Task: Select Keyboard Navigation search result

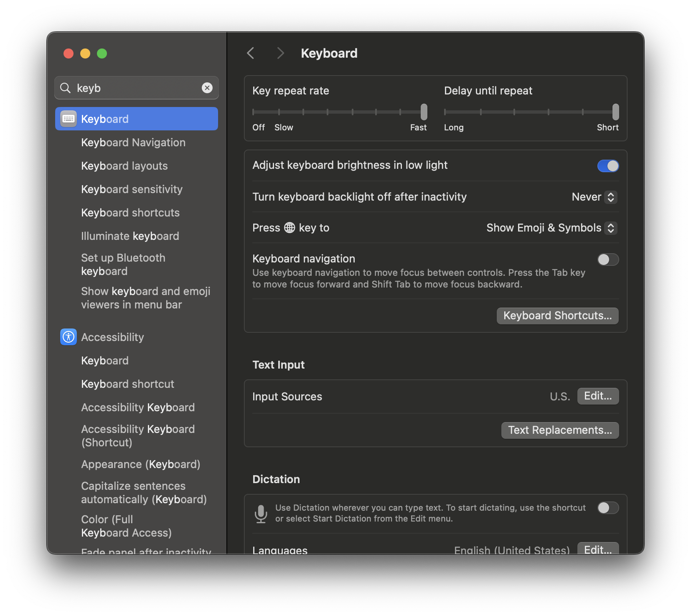Action: point(133,143)
